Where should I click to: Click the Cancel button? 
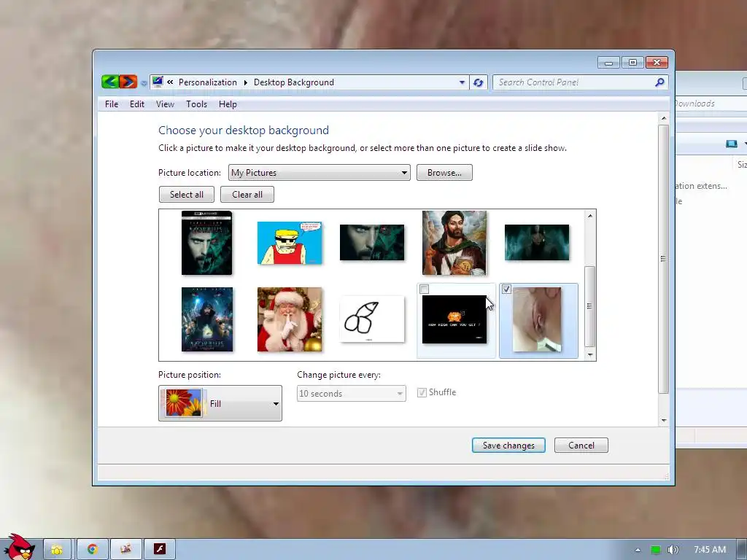coord(581,446)
